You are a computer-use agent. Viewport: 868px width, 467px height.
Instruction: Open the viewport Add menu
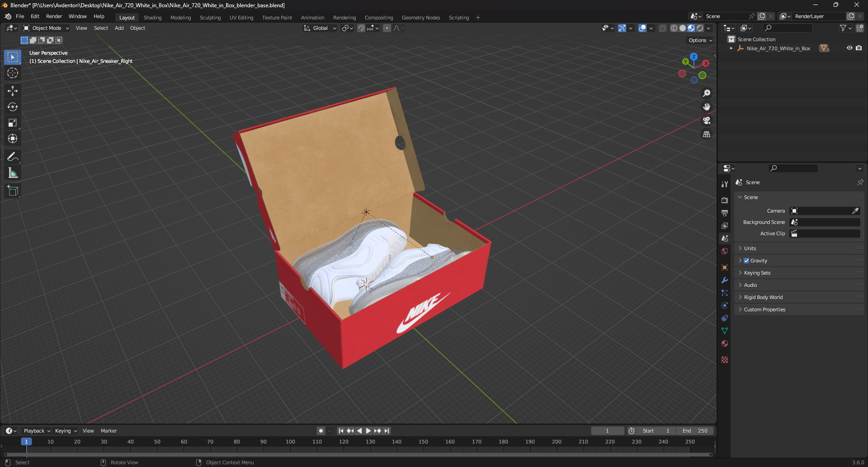coord(119,28)
